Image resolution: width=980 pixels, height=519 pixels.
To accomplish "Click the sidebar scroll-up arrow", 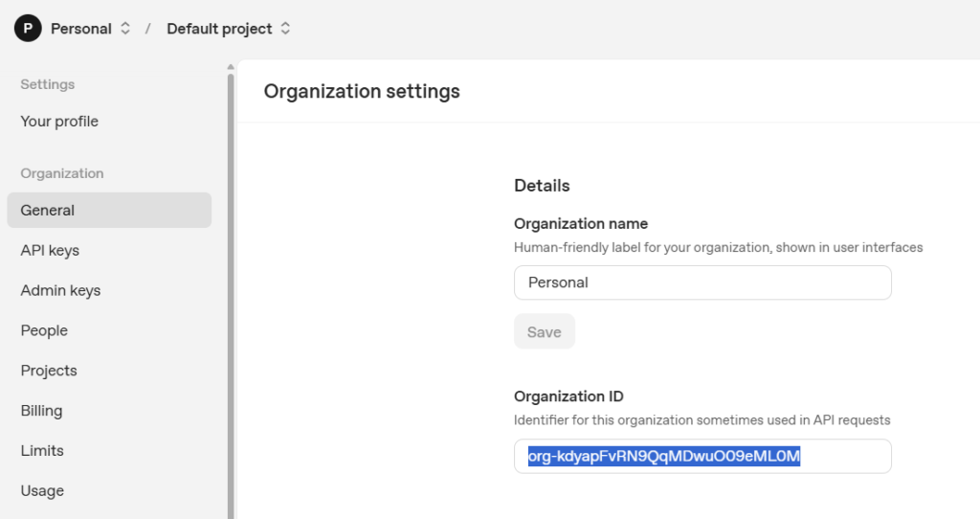I will 231,67.
